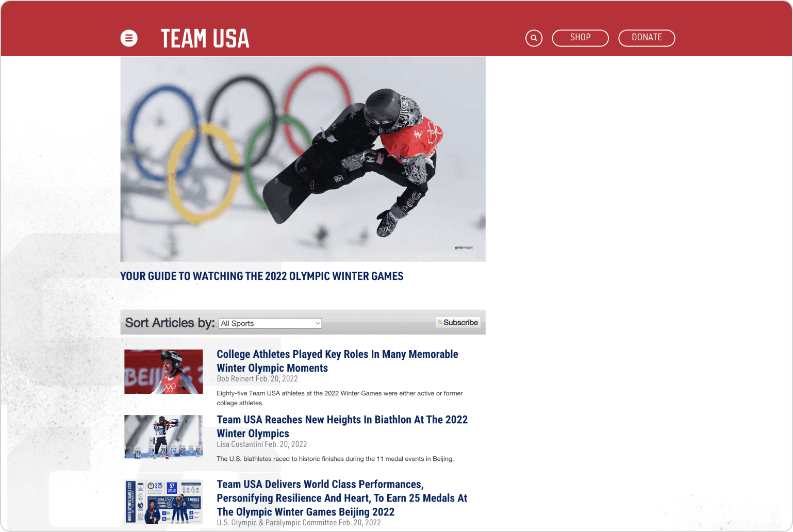Open the snowboarder hero image
The height and width of the screenshot is (532, 793).
click(x=303, y=159)
